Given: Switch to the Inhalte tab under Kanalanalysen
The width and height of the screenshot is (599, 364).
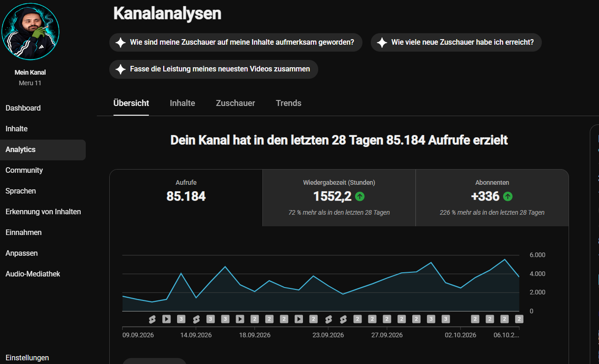Looking at the screenshot, I should click(x=182, y=103).
